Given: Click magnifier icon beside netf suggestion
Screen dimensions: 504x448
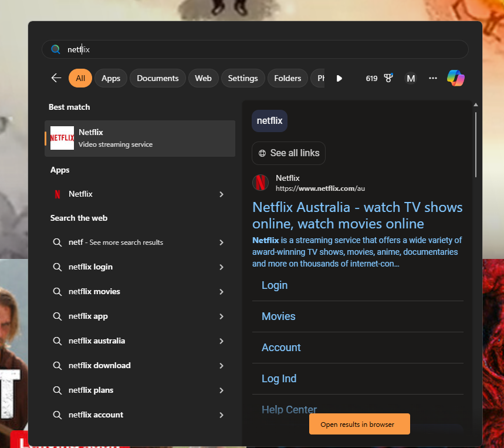Looking at the screenshot, I should (x=57, y=242).
